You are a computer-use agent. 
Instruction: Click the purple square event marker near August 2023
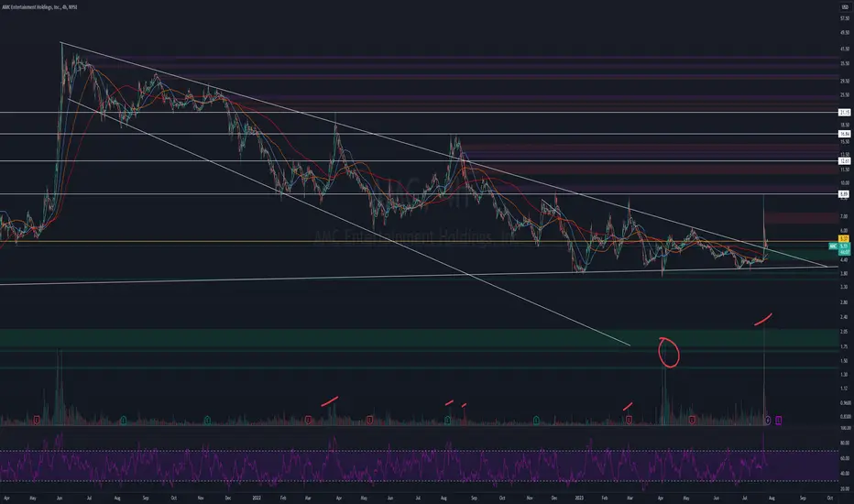779,420
